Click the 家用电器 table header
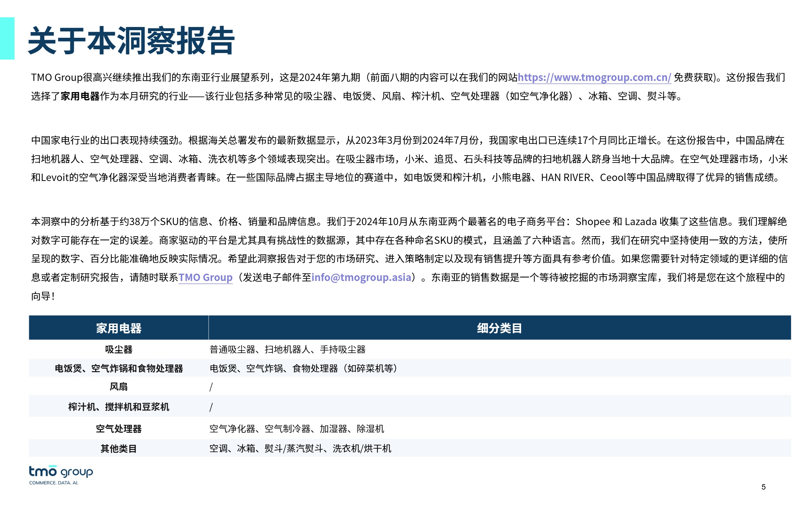The width and height of the screenshot is (812, 508). pos(119,328)
